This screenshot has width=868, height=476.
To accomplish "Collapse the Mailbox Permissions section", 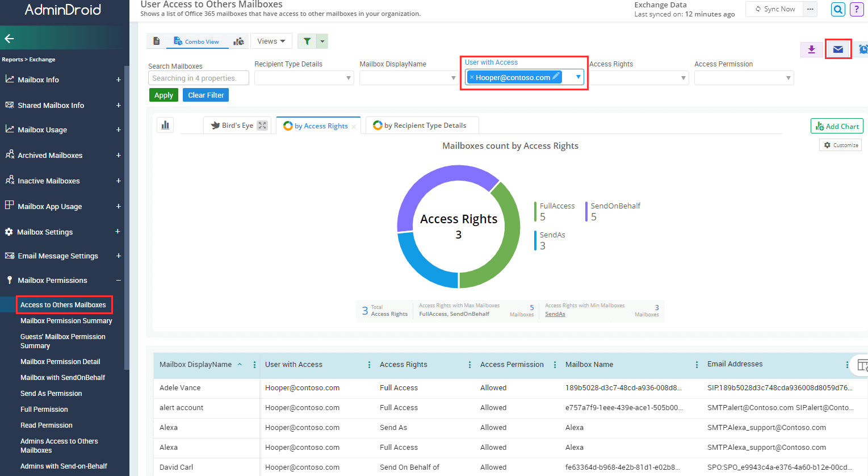I will [x=118, y=280].
